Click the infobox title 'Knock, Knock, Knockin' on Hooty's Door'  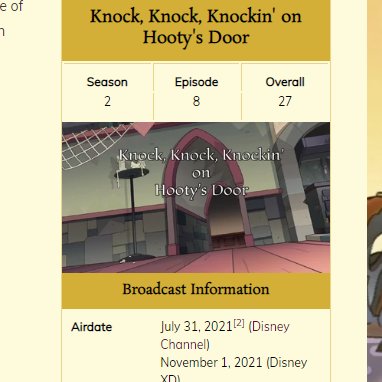196,27
